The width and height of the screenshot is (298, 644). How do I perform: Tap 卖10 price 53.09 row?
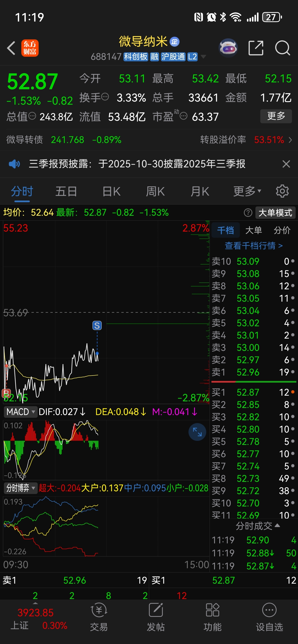click(x=254, y=261)
